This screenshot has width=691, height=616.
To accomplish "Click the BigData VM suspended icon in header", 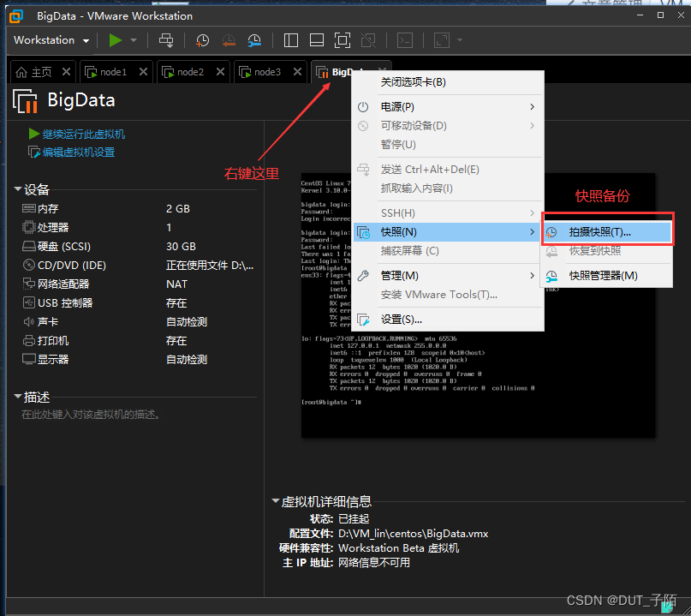I will click(x=25, y=101).
